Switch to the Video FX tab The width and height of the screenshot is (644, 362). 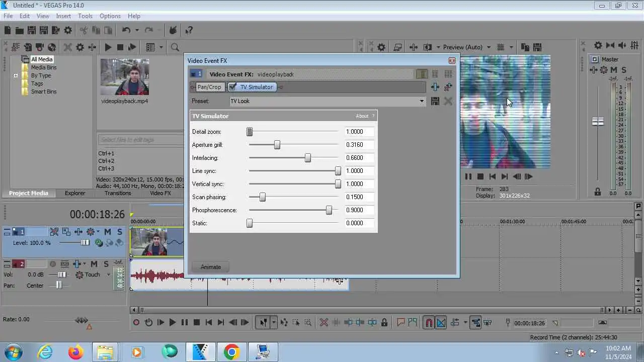point(160,193)
